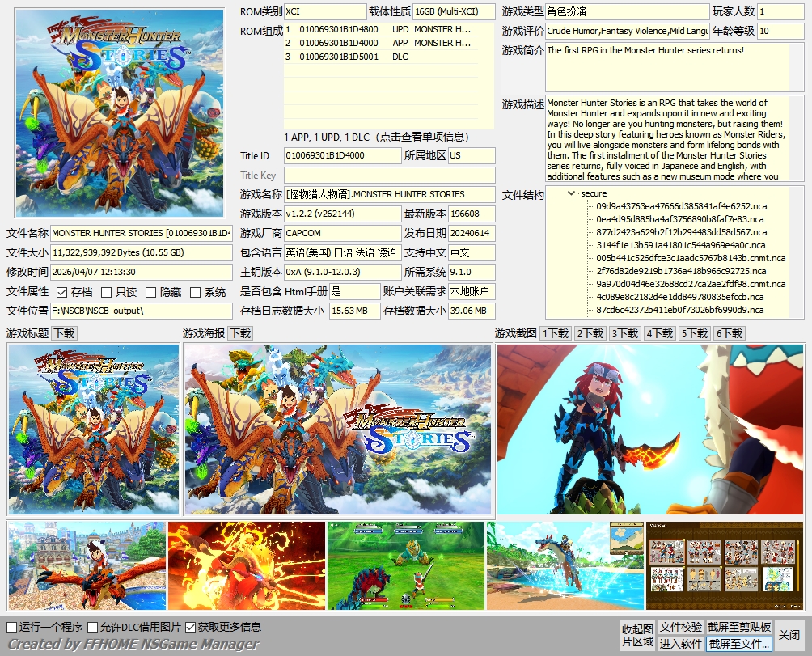Open the beach monster riding screenshot thumbnail
812x656 pixels.
tap(565, 565)
